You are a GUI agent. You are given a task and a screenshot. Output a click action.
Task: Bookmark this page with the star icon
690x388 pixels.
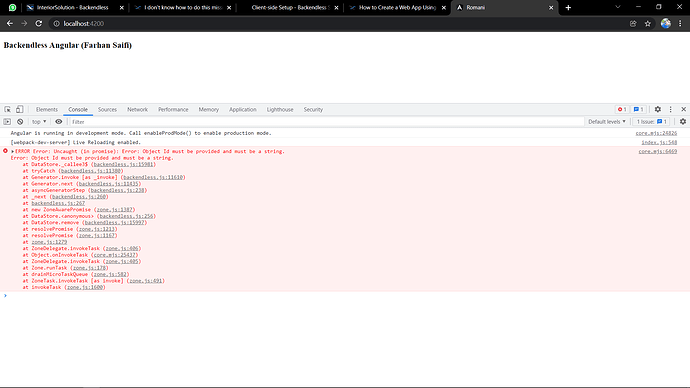(648, 24)
